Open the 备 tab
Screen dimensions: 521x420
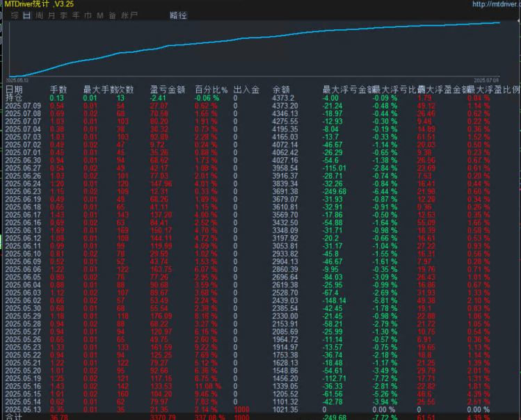pos(112,15)
